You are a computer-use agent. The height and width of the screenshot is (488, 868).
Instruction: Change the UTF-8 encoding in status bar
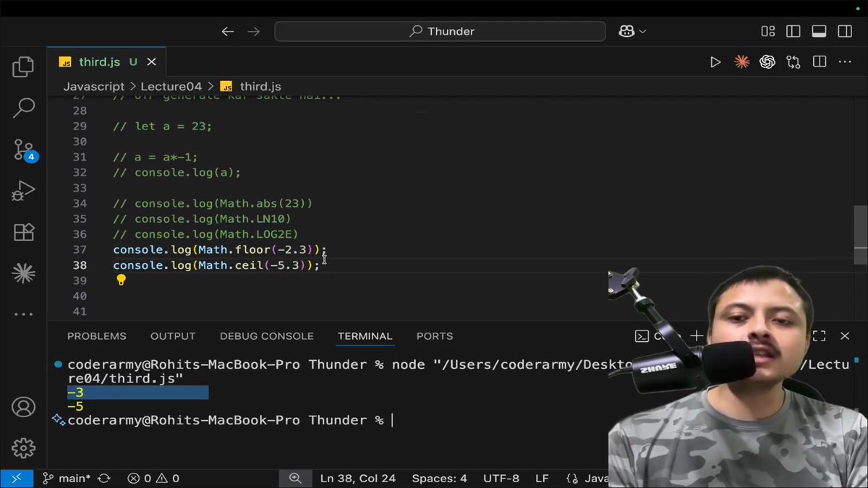click(x=501, y=479)
